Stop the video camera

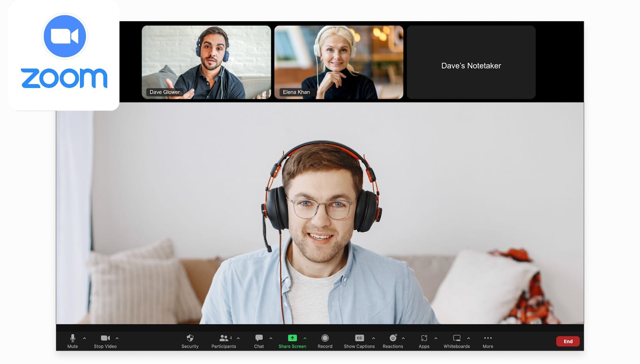pos(105,338)
